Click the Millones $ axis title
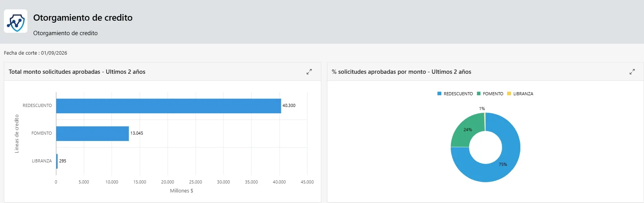644x203 pixels. pos(182,191)
